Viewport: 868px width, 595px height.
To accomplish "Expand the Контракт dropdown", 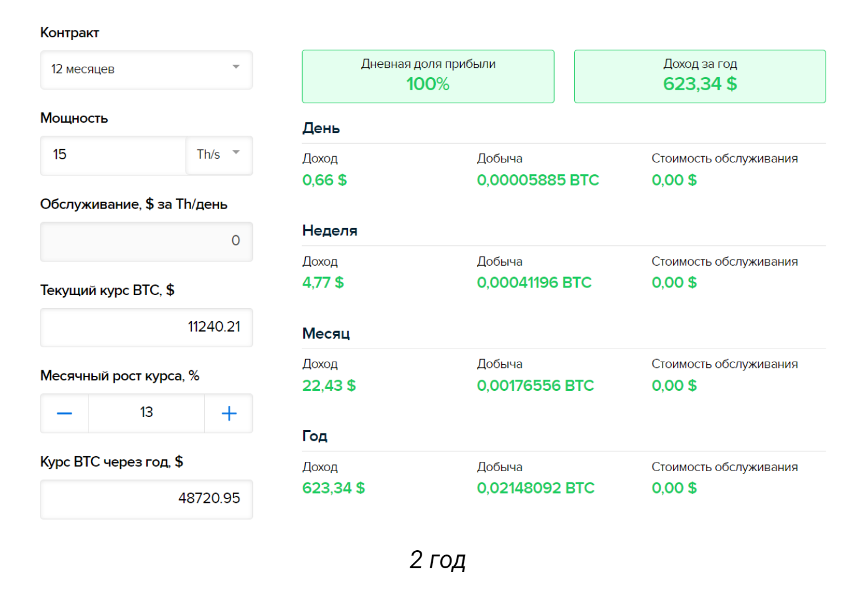I will tap(146, 70).
